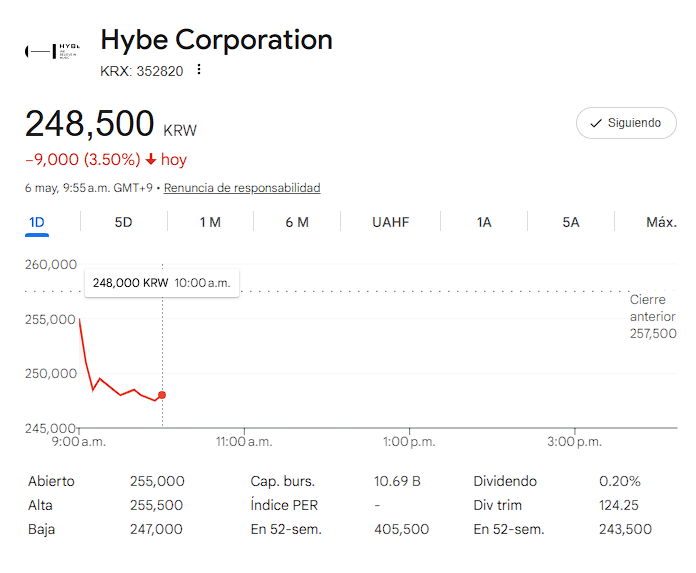The width and height of the screenshot is (696, 573).
Task: Toggle the Siguiendo follow button
Action: click(626, 123)
